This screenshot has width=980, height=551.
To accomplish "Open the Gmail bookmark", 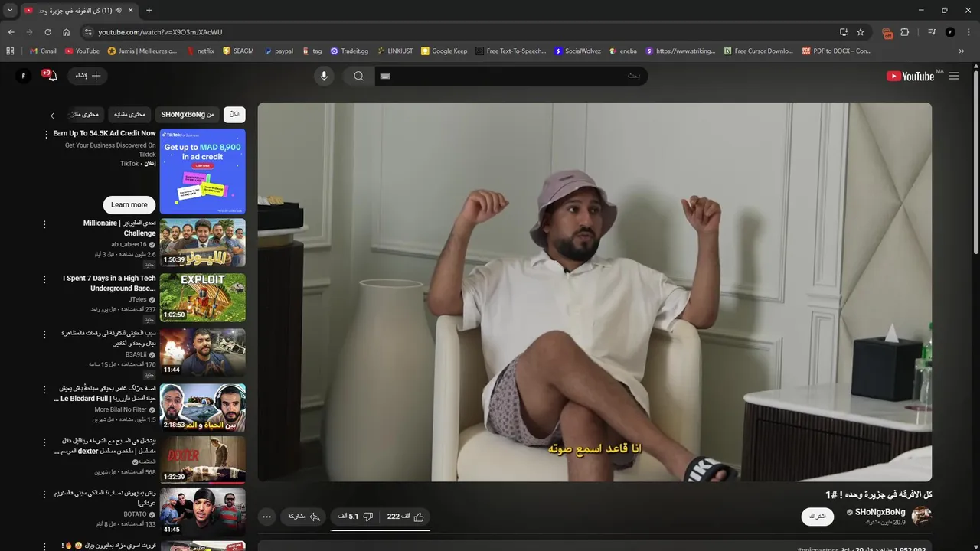I will 43,51.
